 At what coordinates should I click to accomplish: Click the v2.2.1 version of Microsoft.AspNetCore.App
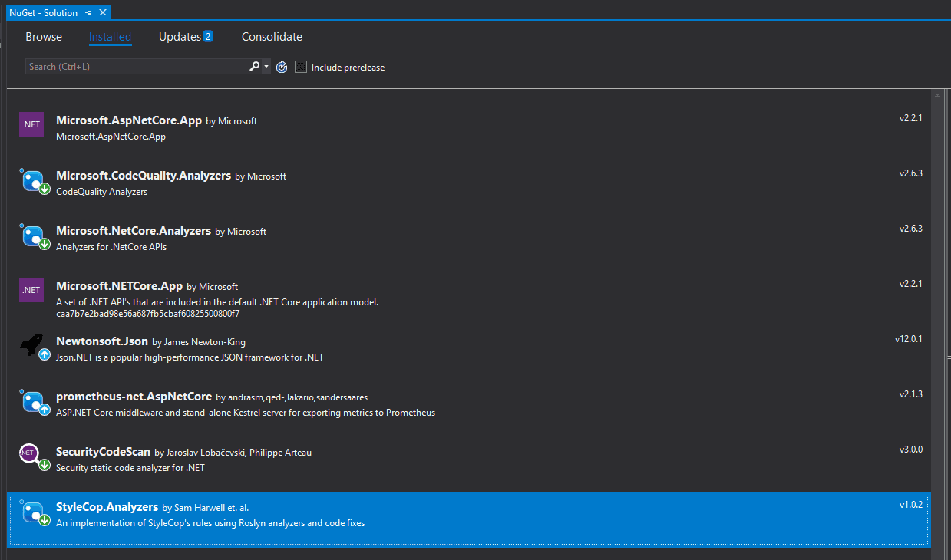point(910,118)
